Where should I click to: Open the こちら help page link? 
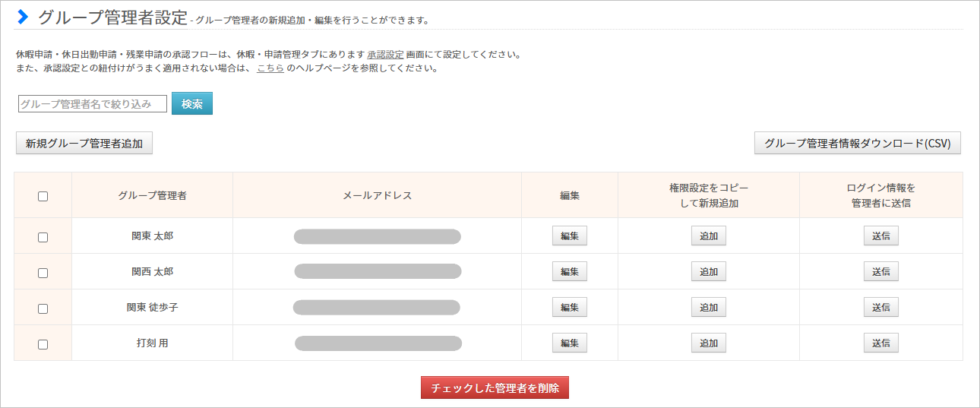270,68
